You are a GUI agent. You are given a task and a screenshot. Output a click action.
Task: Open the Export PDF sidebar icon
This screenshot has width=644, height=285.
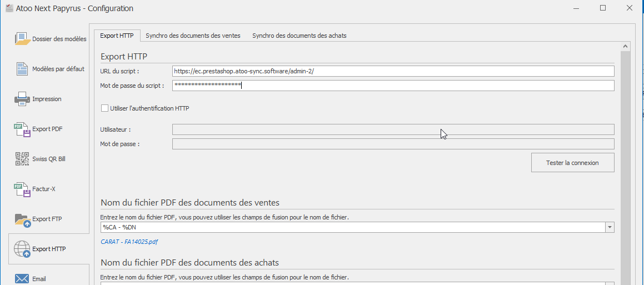pyautogui.click(x=22, y=129)
